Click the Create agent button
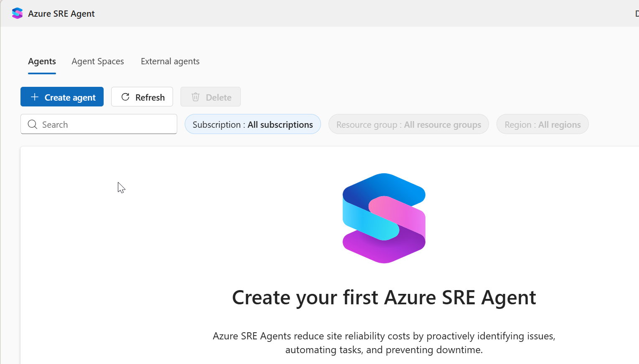Screen dimensions: 639x364 pyautogui.click(x=62, y=97)
